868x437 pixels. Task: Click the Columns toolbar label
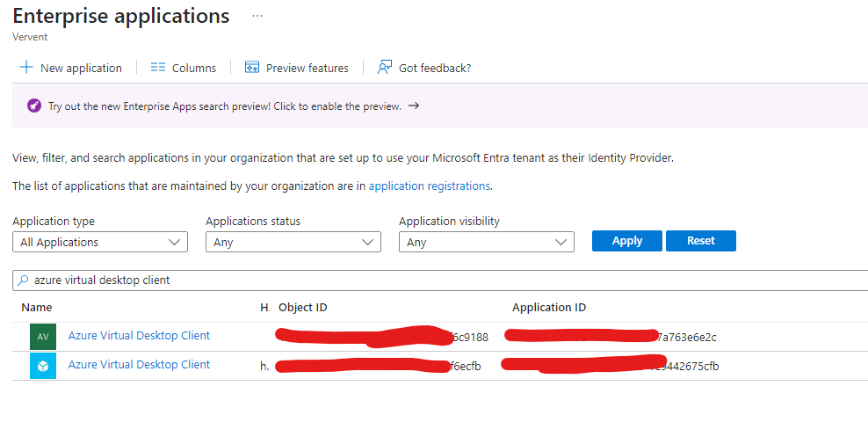tap(194, 68)
